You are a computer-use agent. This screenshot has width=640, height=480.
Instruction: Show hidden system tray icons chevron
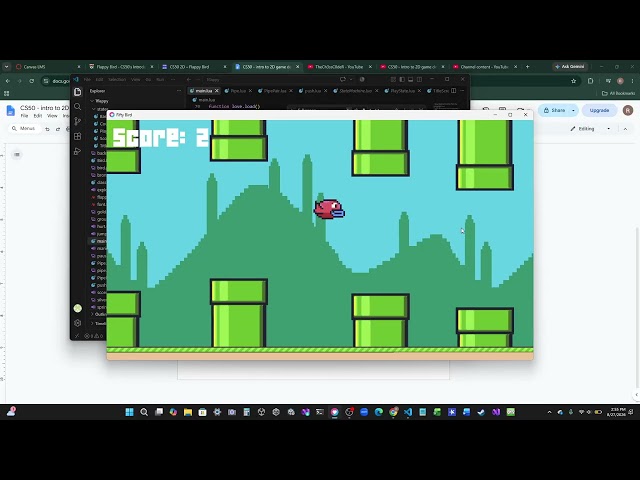(x=549, y=412)
